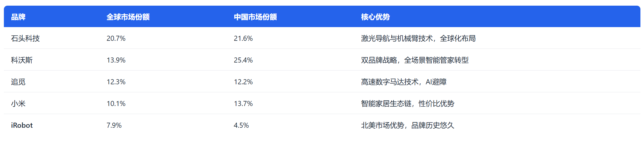The width and height of the screenshot is (644, 145).
Task: Click the 13.7% China share value
Action: tap(243, 104)
